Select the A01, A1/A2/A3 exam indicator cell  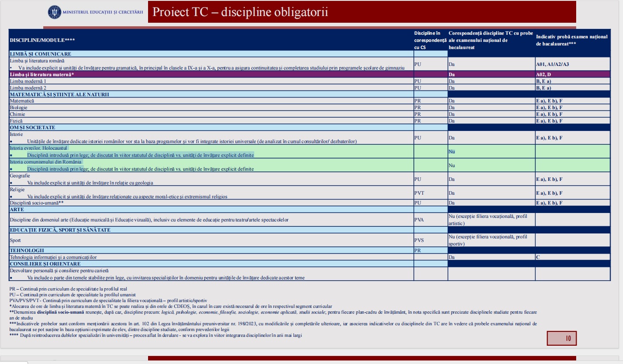(552, 65)
